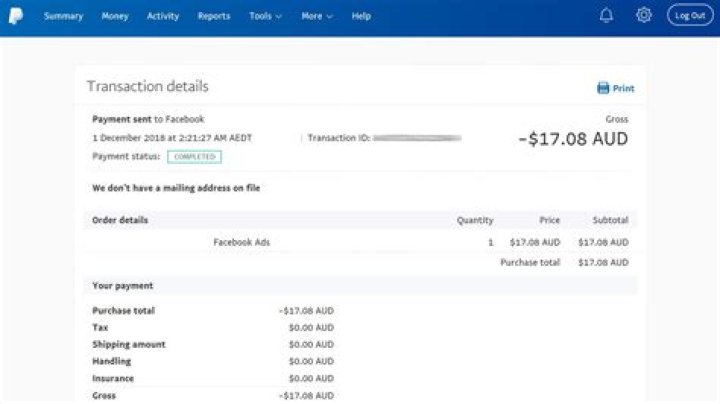This screenshot has width=720, height=404.
Task: Click the PayPal logo icon
Action: [x=16, y=16]
